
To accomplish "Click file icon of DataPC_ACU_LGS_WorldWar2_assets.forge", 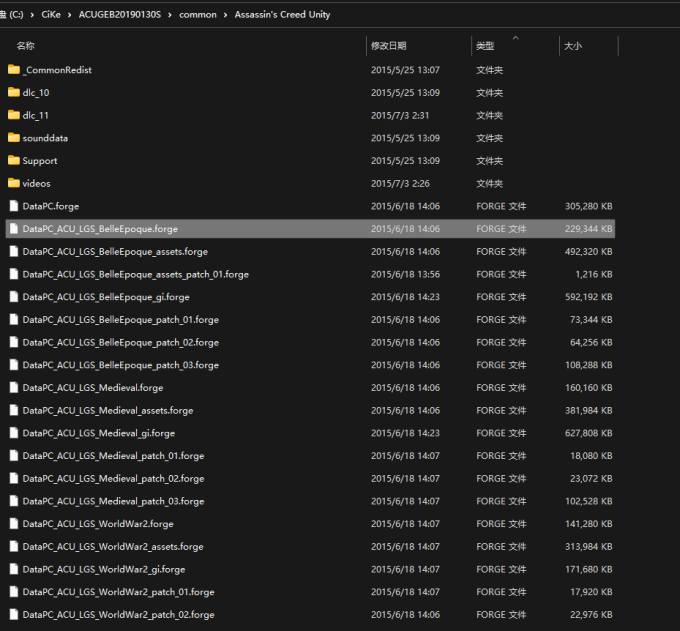I will 14,546.
